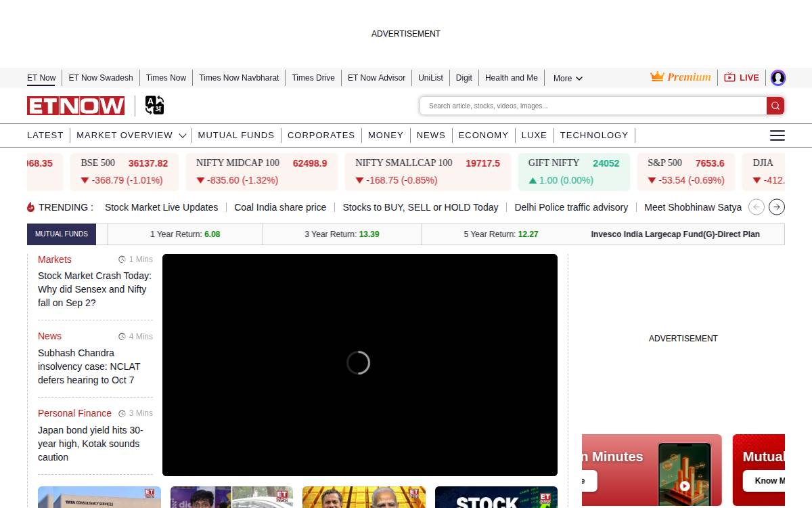The height and width of the screenshot is (508, 812).
Task: Open Coal India share price trend
Action: [280, 207]
